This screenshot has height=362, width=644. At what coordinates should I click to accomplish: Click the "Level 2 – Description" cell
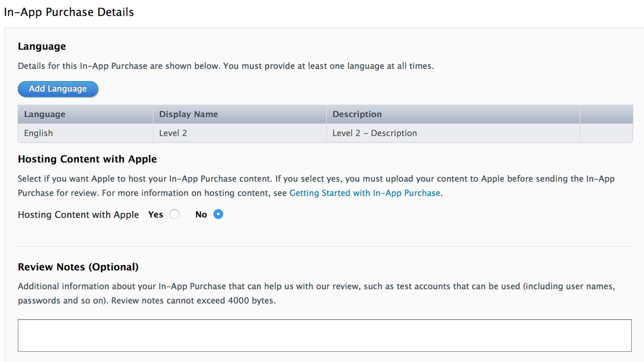pos(375,133)
